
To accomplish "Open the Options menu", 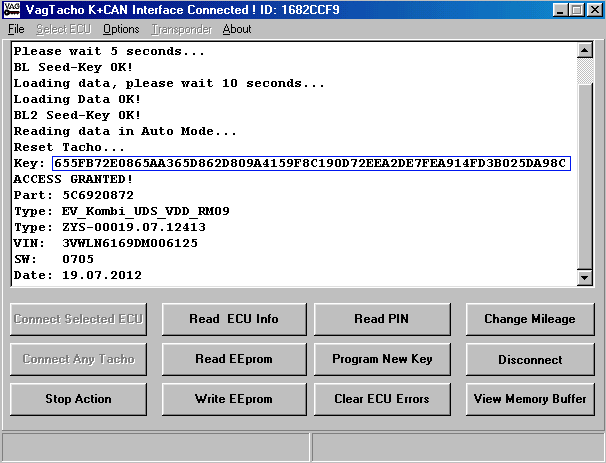I will click(121, 29).
